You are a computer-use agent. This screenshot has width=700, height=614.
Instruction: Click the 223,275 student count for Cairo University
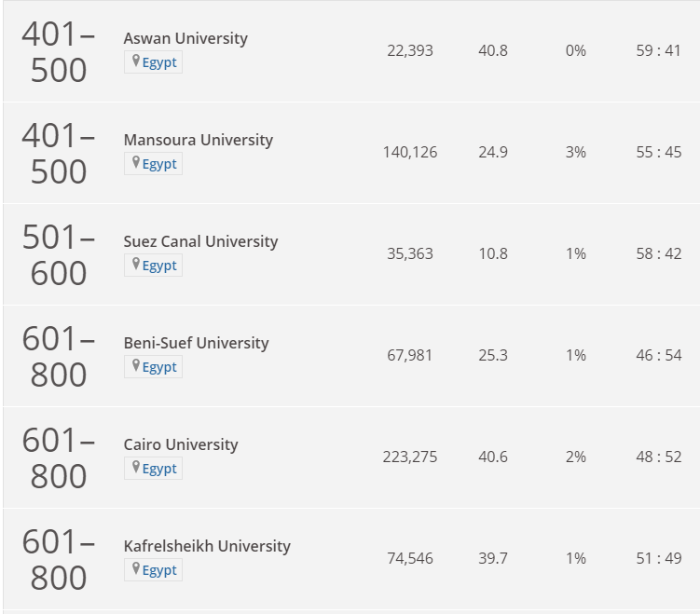coord(410,457)
